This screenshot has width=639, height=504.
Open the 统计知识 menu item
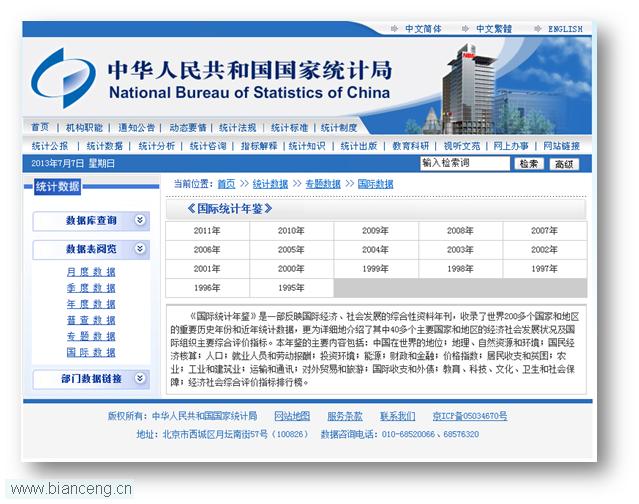(x=307, y=146)
